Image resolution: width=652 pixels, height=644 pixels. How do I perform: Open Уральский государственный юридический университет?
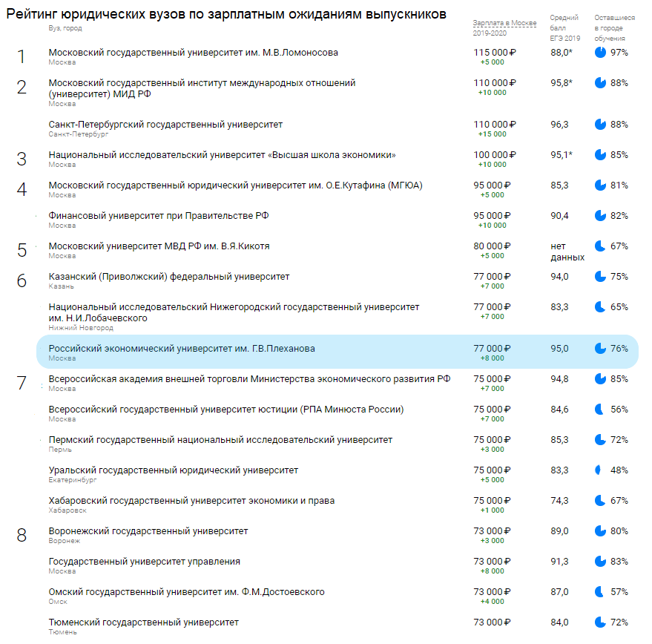(174, 470)
